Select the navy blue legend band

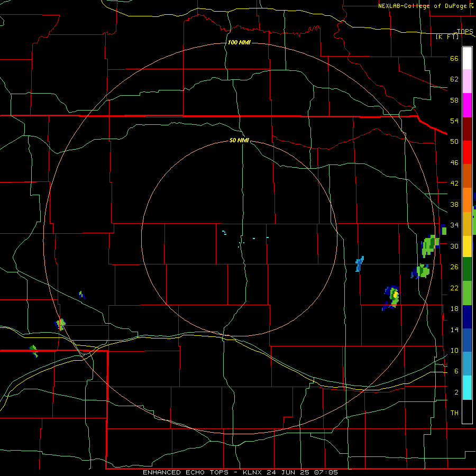[x=467, y=317]
